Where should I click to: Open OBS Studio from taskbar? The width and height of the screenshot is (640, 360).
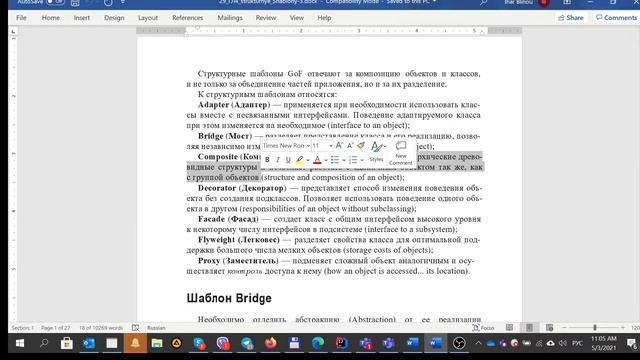point(459,343)
